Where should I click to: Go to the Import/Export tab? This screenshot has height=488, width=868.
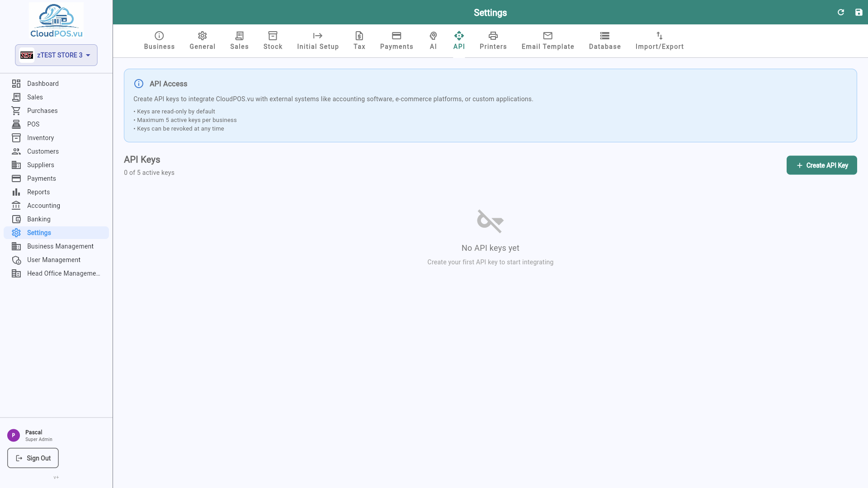point(659,41)
